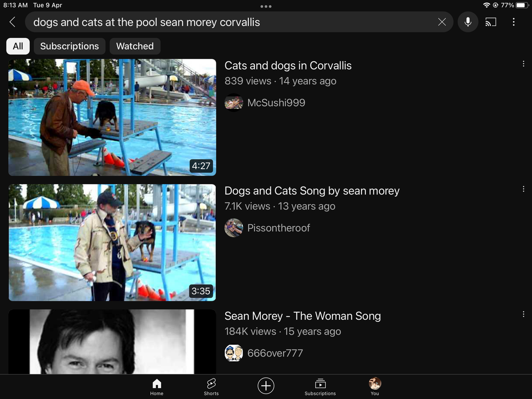Viewport: 532px width, 399px height.
Task: Open title Sean Morey - The Woman Song
Action: click(x=303, y=316)
